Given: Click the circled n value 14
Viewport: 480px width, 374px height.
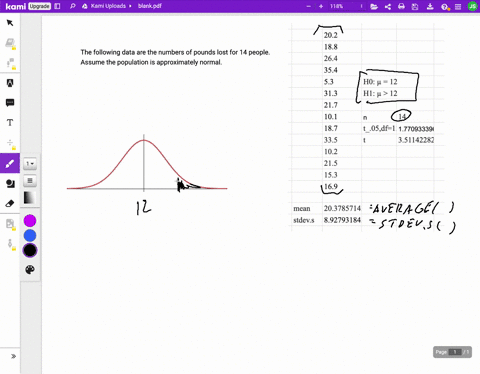Looking at the screenshot, I should point(402,117).
